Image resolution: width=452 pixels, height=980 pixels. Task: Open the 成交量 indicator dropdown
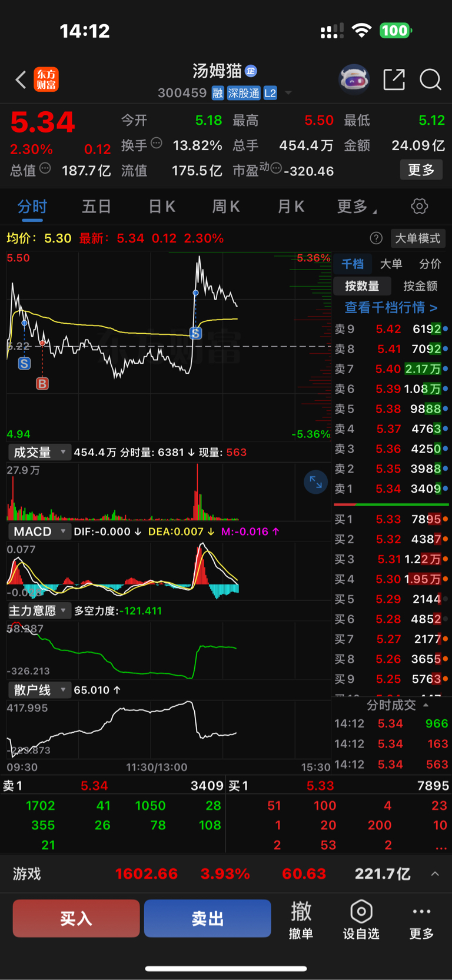click(x=39, y=452)
